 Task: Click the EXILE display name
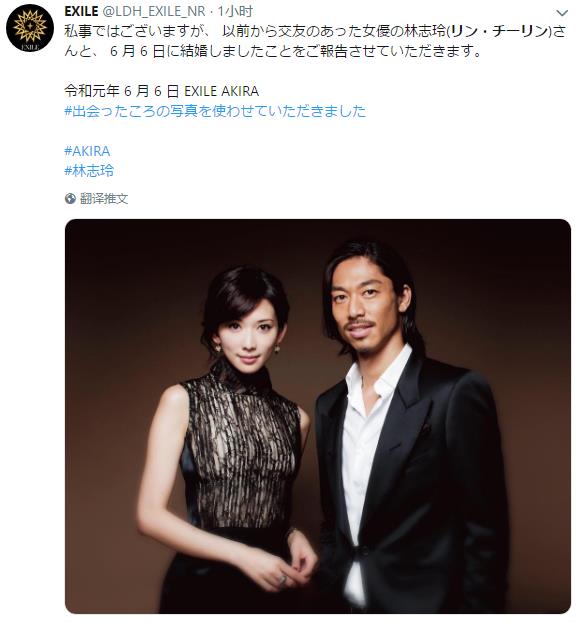[81, 11]
